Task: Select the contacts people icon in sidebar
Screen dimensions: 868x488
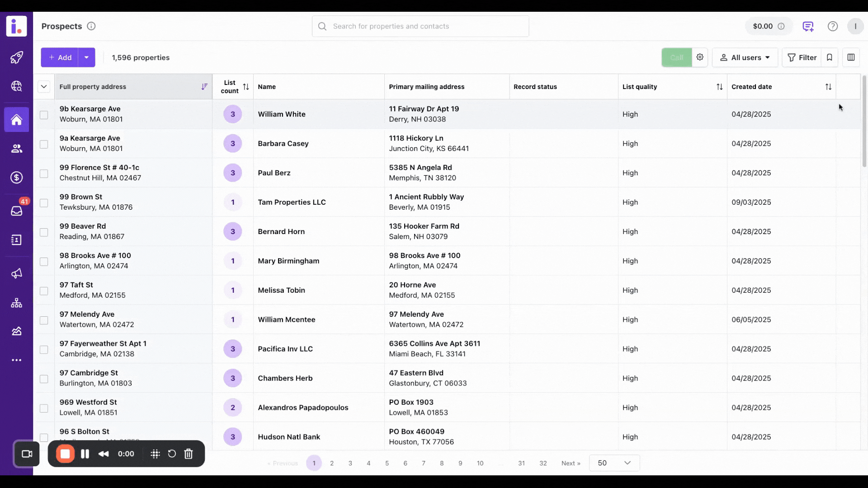Action: (x=16, y=148)
